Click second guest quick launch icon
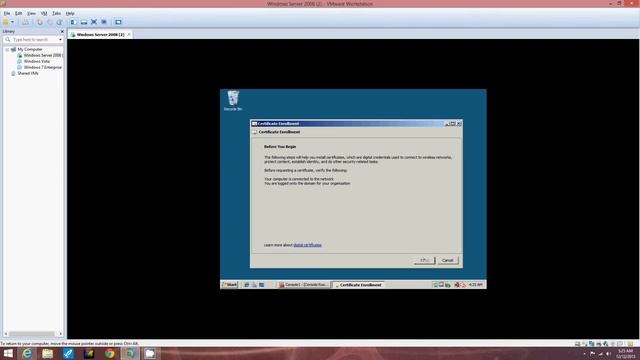 (x=254, y=285)
